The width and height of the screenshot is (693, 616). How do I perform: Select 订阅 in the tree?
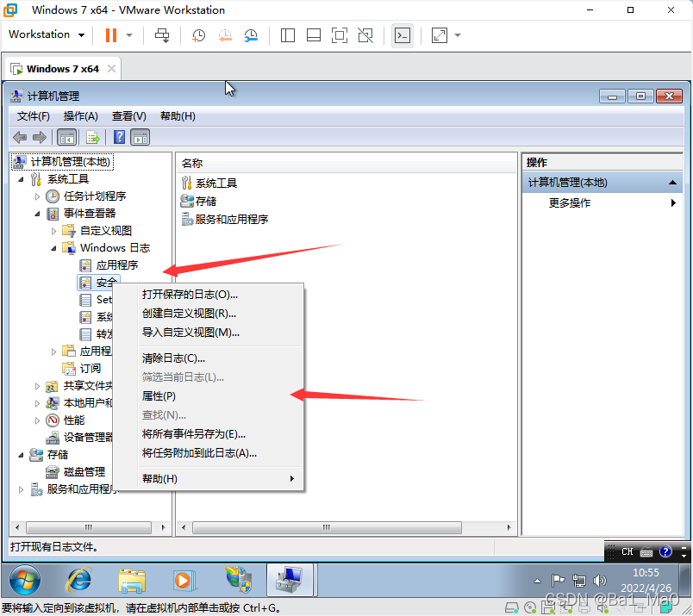point(91,368)
